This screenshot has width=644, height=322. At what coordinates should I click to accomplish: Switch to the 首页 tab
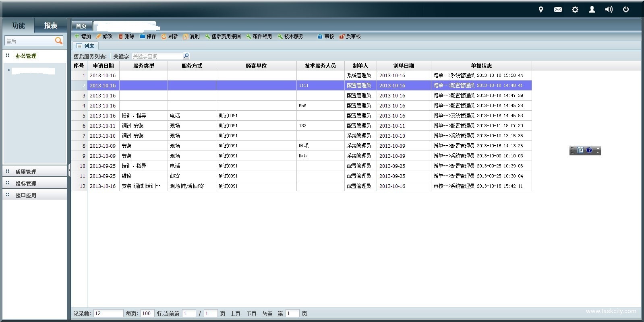[x=81, y=26]
